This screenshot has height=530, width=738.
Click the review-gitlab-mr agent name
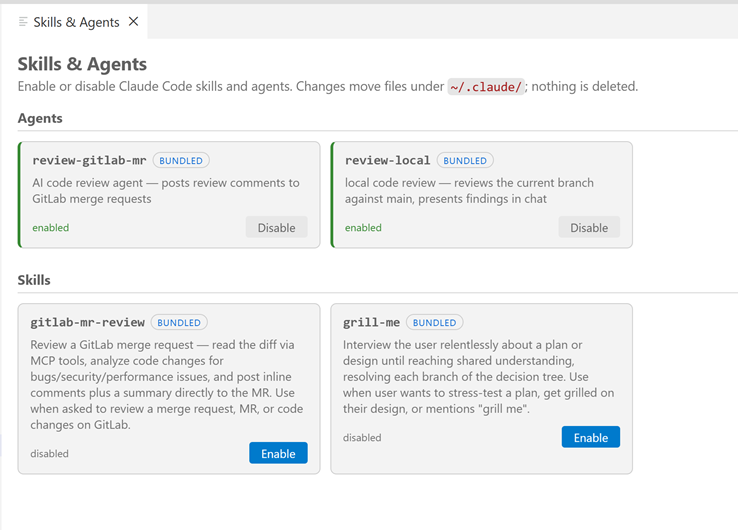tap(89, 161)
